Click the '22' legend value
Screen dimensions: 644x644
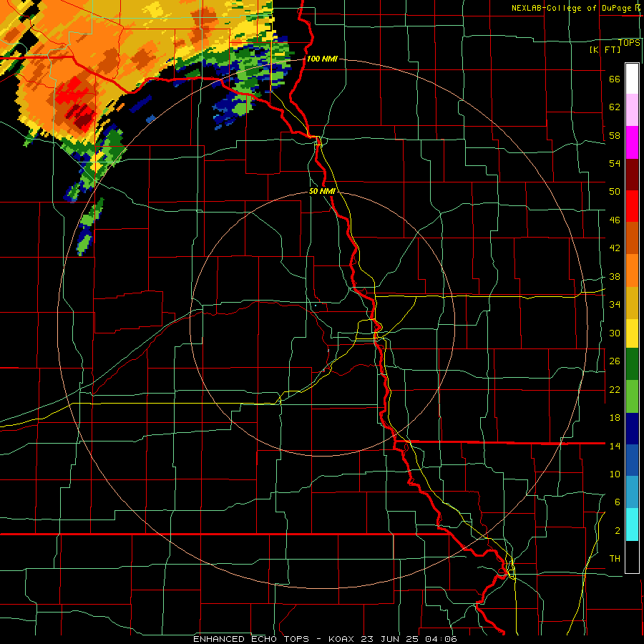pyautogui.click(x=615, y=389)
